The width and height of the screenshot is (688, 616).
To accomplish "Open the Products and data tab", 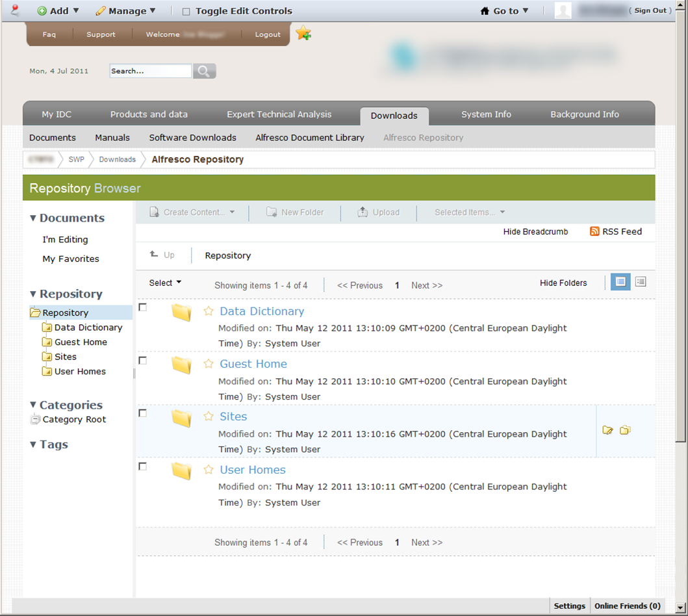I will coord(149,114).
